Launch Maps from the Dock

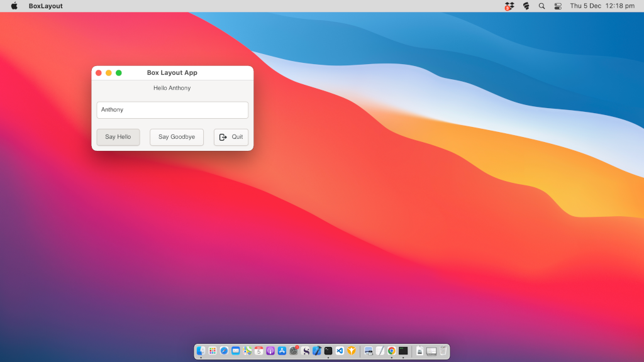pos(246,351)
